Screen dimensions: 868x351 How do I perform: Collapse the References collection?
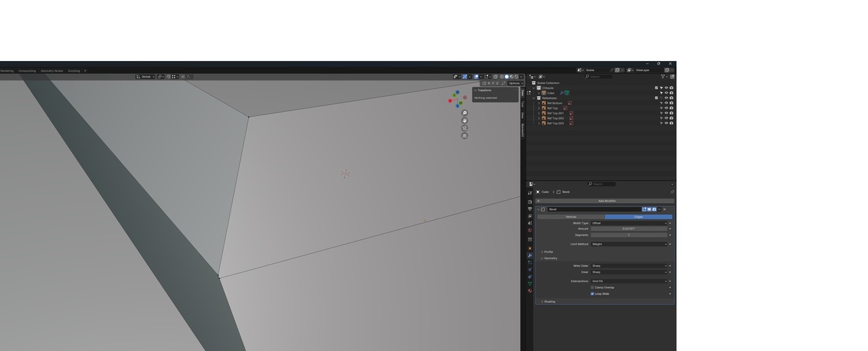coord(534,98)
